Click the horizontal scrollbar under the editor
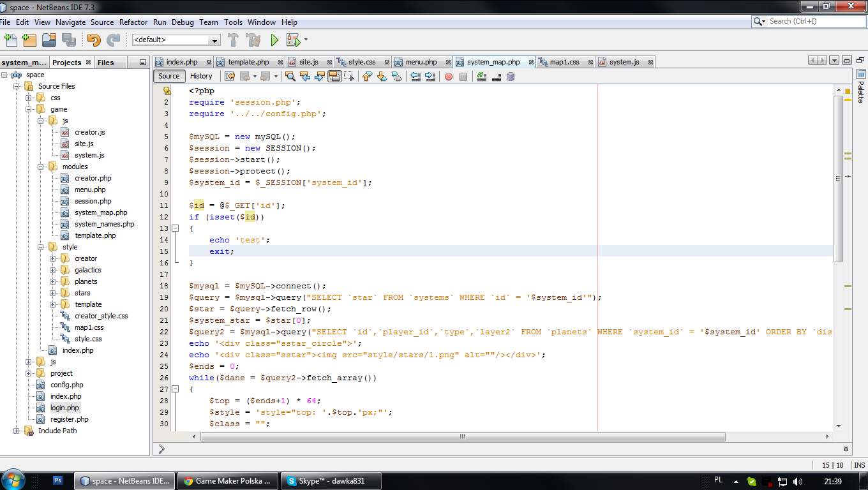The width and height of the screenshot is (868, 490). tap(463, 437)
